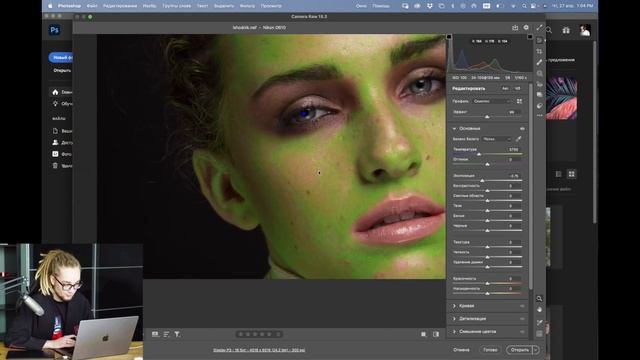
Task: Click the Готово (Done) button
Action: [x=490, y=350]
